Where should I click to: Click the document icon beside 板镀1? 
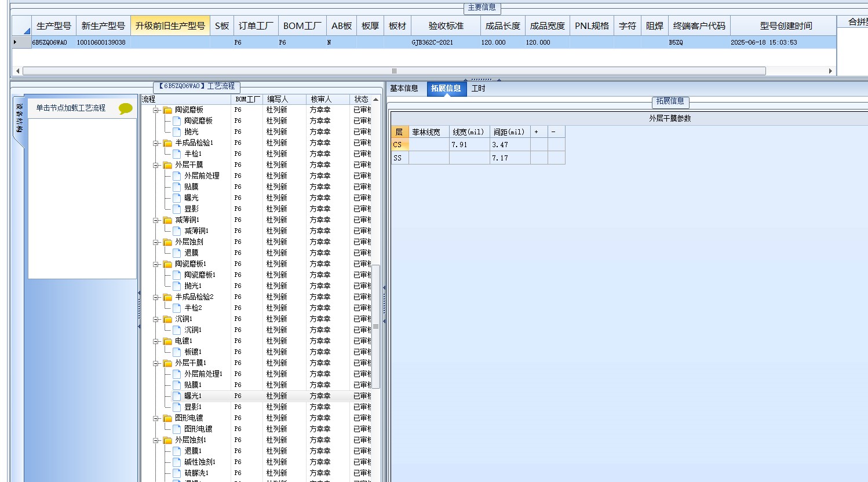point(177,352)
